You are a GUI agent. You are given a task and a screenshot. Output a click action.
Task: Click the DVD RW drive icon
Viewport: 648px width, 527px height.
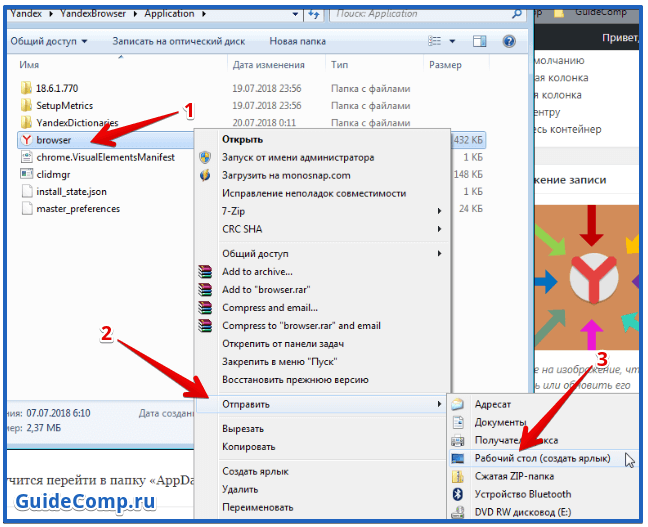coord(458,513)
